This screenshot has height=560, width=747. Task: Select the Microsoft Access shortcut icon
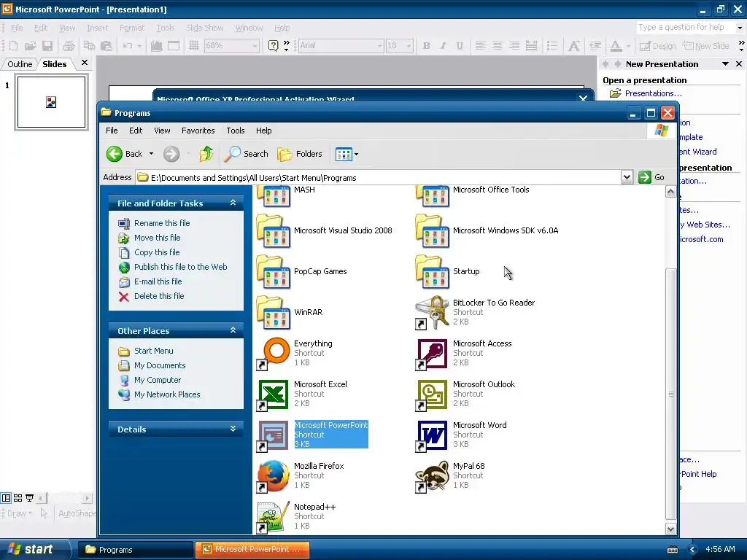click(432, 354)
